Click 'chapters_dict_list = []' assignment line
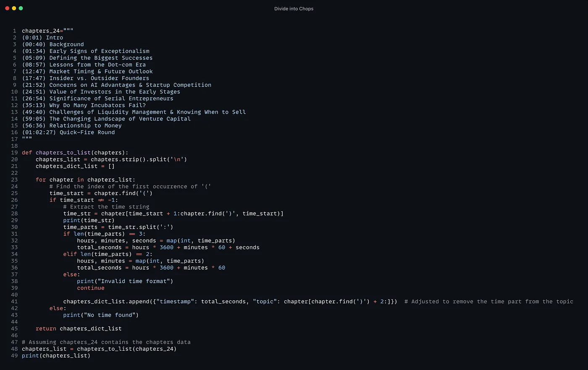Viewport: 588px width, 370px height. point(75,167)
